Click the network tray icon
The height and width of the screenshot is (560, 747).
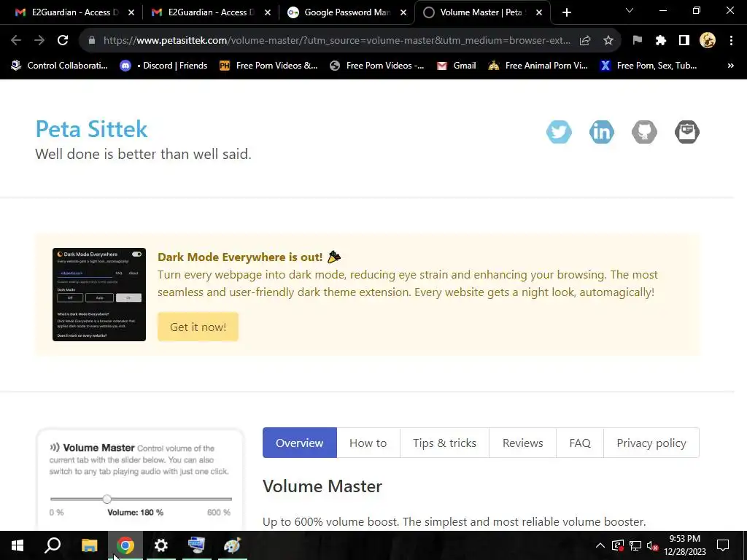click(x=635, y=545)
